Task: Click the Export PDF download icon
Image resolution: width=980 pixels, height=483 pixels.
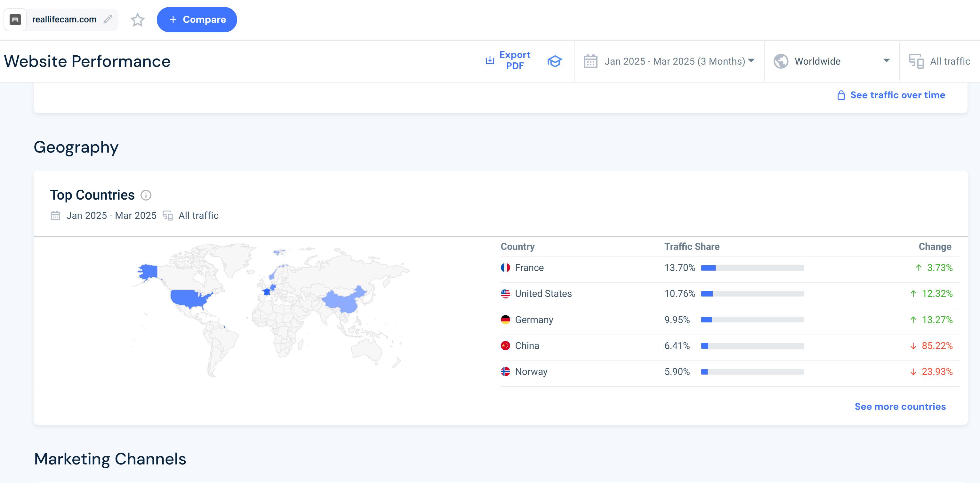Action: [x=490, y=60]
